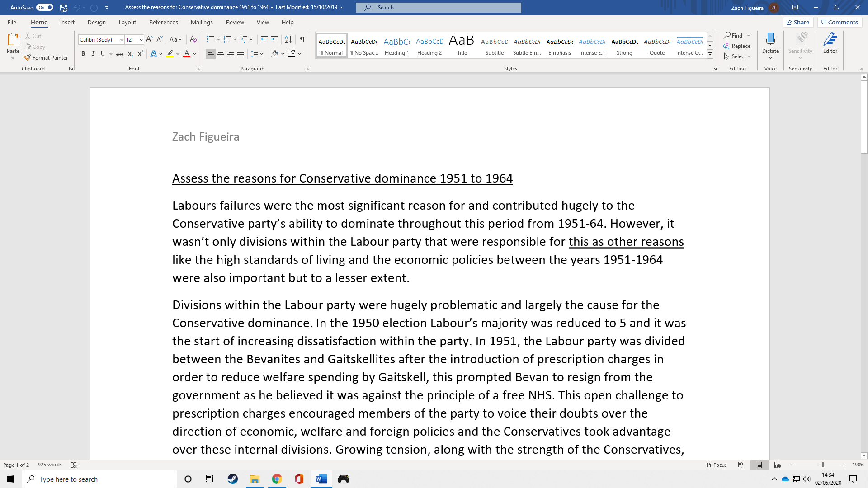Viewport: 868px width, 488px height.
Task: Insert a bulleted list
Action: (x=210, y=39)
